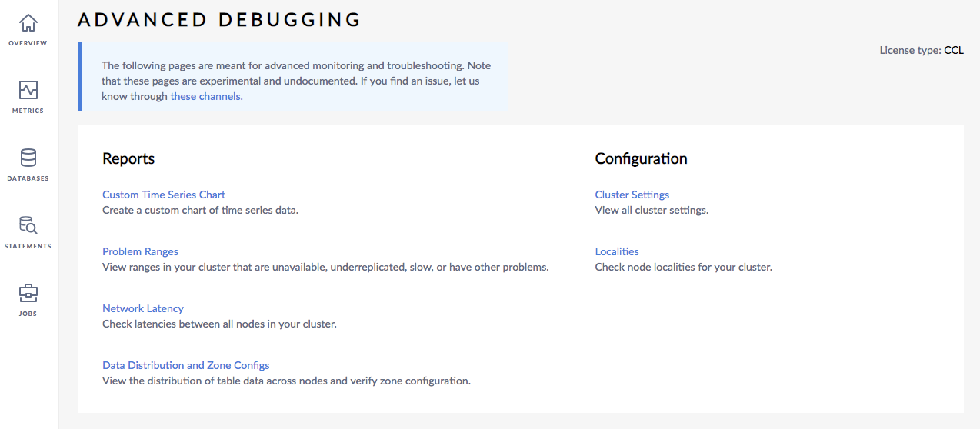Viewport: 980px width, 429px height.
Task: Open the Custom Time Series Chart link
Action: pyautogui.click(x=164, y=195)
